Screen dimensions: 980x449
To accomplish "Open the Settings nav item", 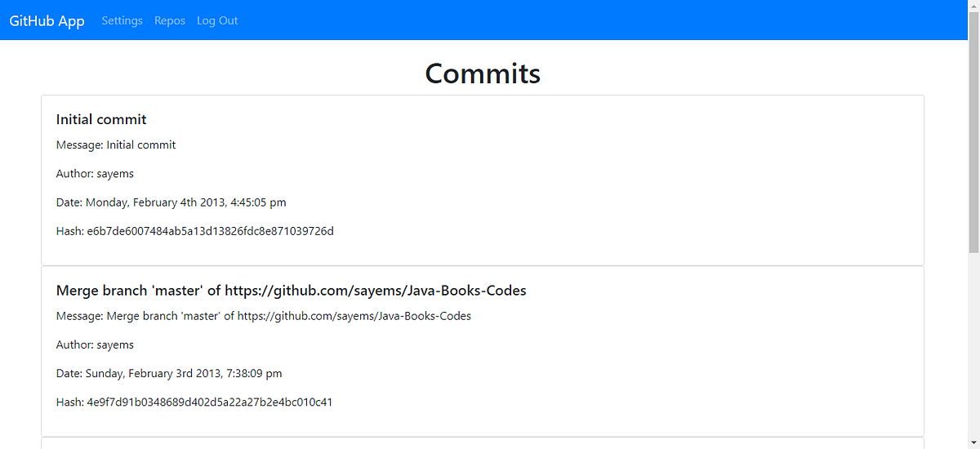I will (x=122, y=20).
